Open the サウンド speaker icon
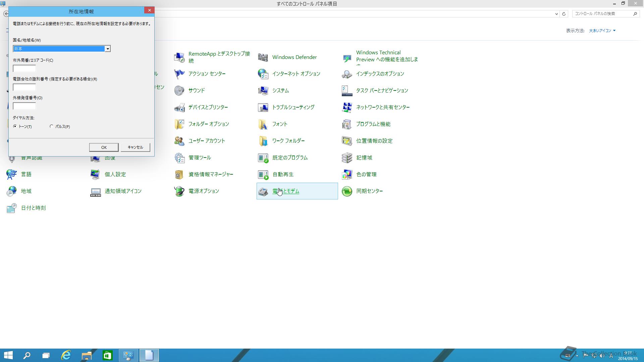The width and height of the screenshot is (644, 362). click(x=179, y=91)
